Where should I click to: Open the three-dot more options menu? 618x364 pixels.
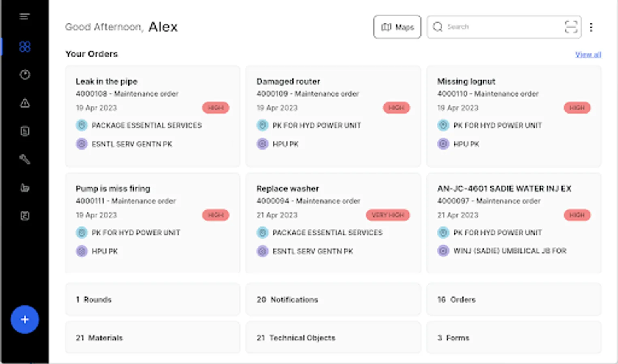click(x=591, y=27)
